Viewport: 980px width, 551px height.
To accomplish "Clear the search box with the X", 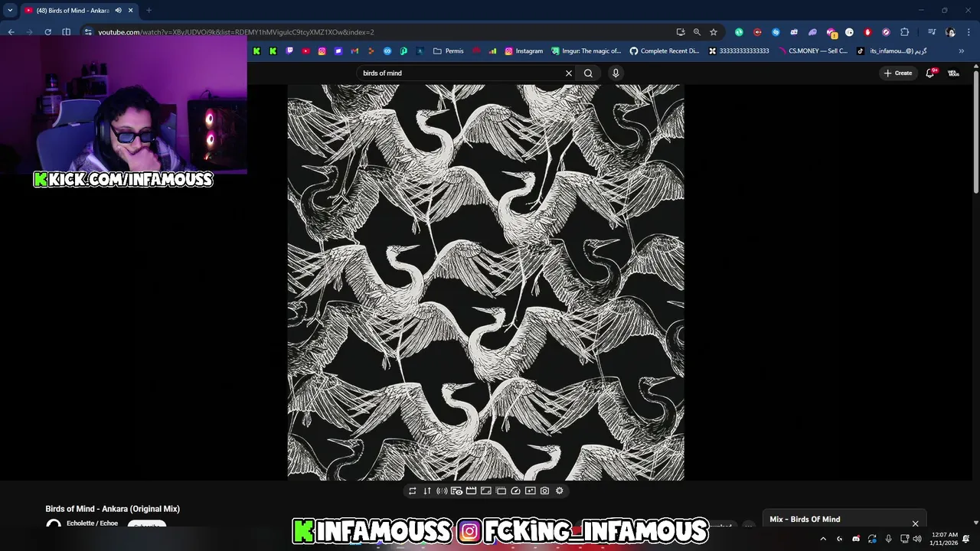I will [569, 73].
